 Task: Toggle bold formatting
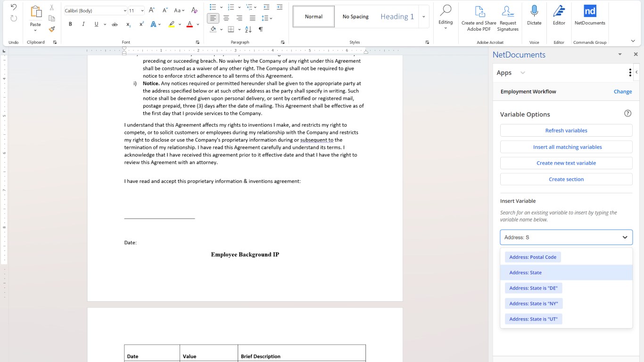click(70, 24)
